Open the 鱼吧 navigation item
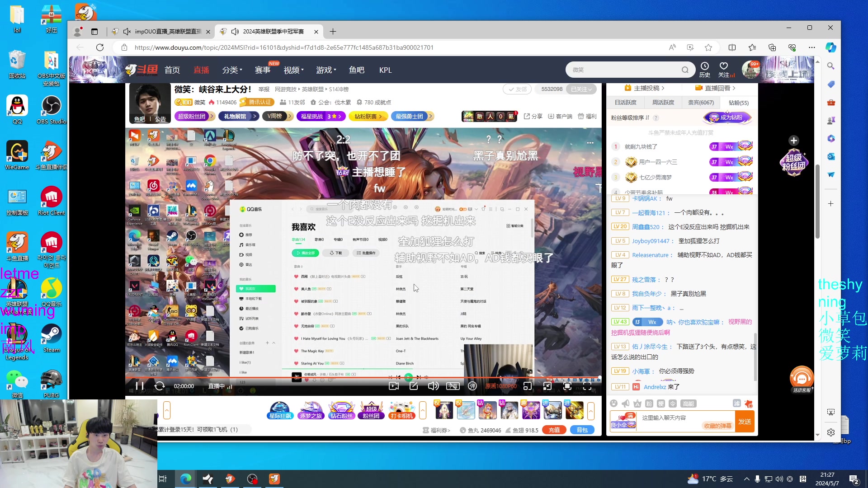This screenshot has width=868, height=488. tap(357, 70)
